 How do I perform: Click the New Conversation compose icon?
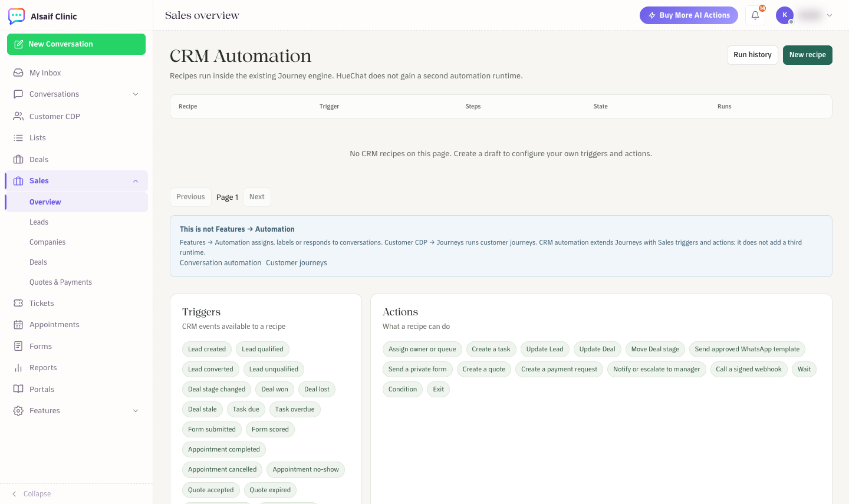click(x=19, y=44)
